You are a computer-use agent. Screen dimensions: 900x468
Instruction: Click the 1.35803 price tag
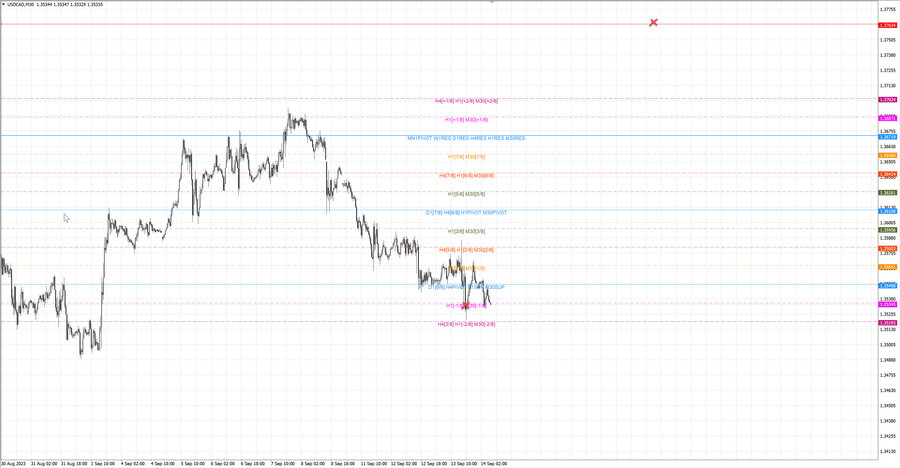coord(888,249)
